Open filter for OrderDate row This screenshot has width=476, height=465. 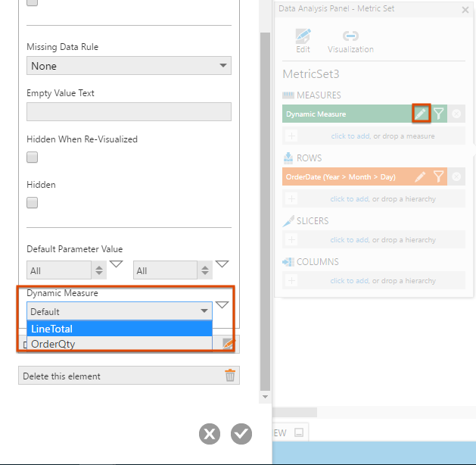(x=439, y=176)
